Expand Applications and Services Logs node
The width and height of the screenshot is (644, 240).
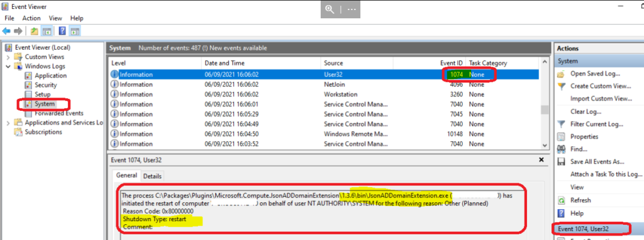tap(8, 123)
